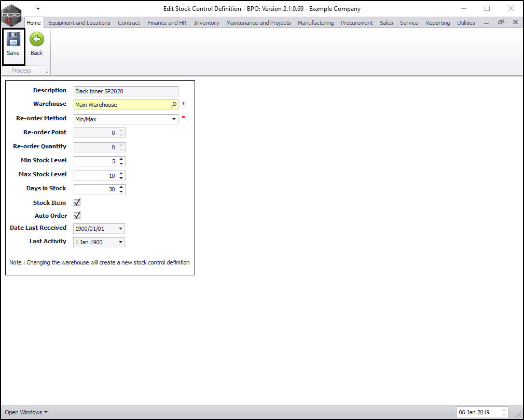524x420 pixels.
Task: Minimize the BPO application window
Action: tap(463, 9)
